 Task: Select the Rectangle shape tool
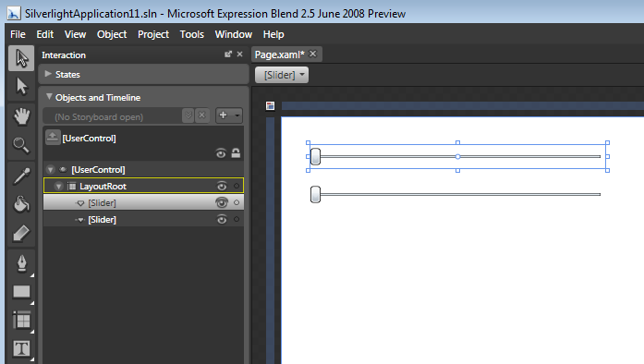pos(21,292)
